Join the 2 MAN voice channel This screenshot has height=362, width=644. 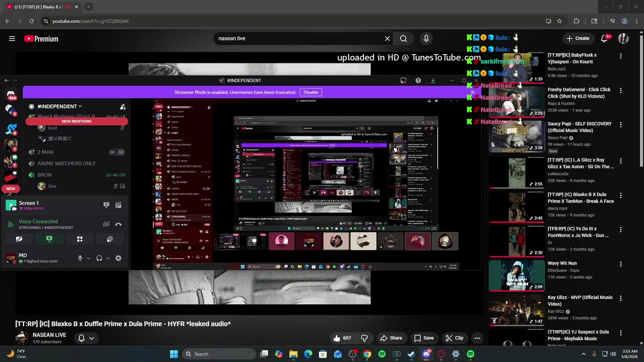coord(75,152)
